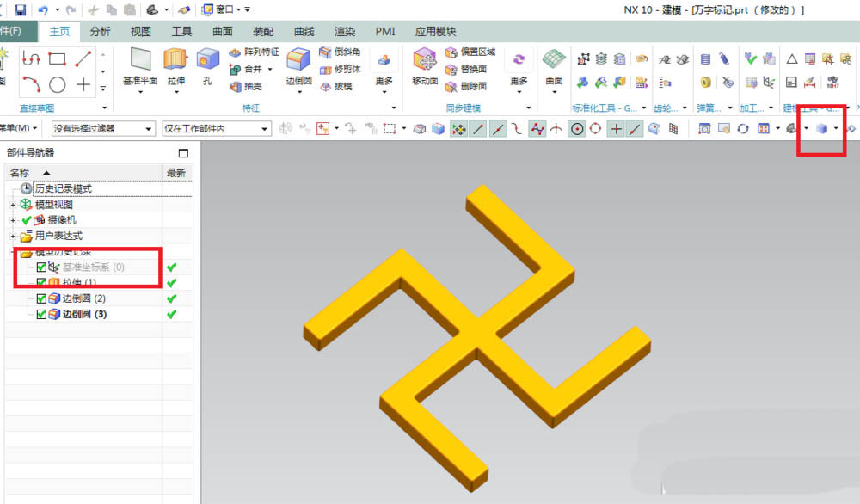Click the 替换面 replace face icon
The height and width of the screenshot is (504, 860).
451,69
